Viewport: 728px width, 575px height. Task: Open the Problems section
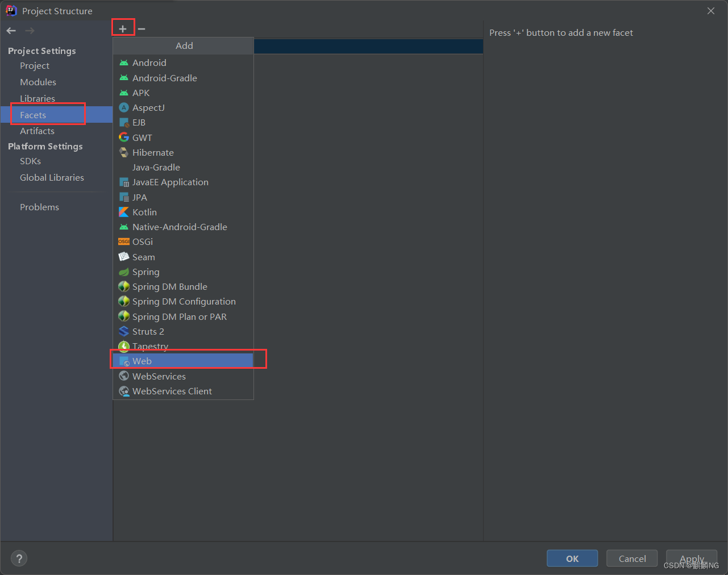point(39,207)
